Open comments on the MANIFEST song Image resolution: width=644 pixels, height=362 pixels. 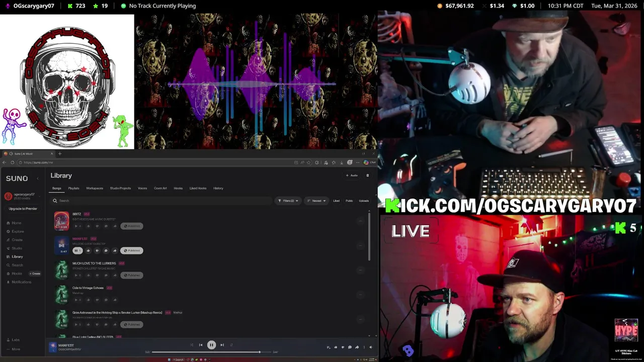click(106, 250)
